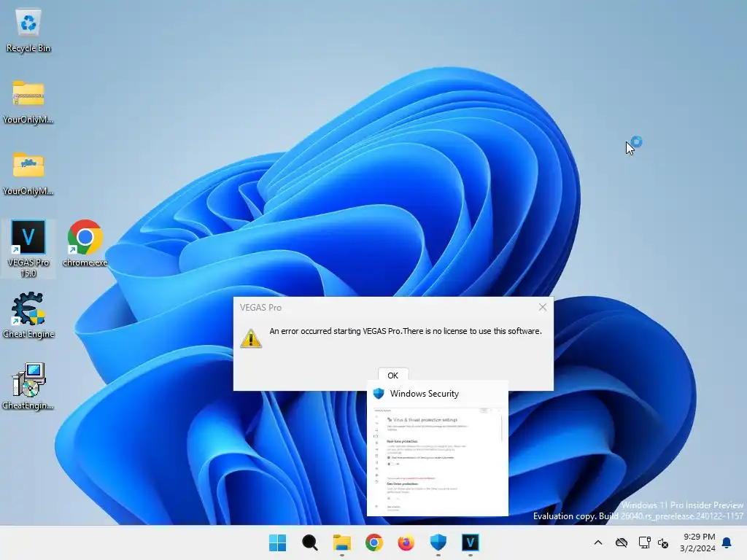Click the network status tray icon
Viewport: 747px width, 560px height.
click(x=644, y=542)
